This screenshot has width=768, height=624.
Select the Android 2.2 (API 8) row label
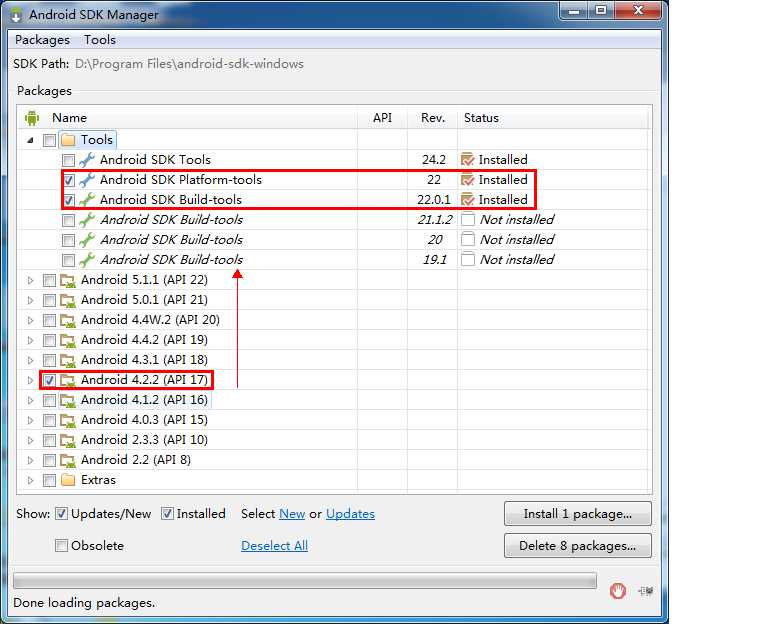point(136,460)
